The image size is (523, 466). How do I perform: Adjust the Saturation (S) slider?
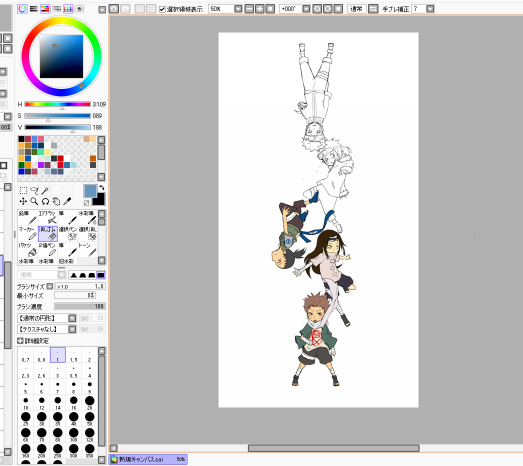click(58, 116)
